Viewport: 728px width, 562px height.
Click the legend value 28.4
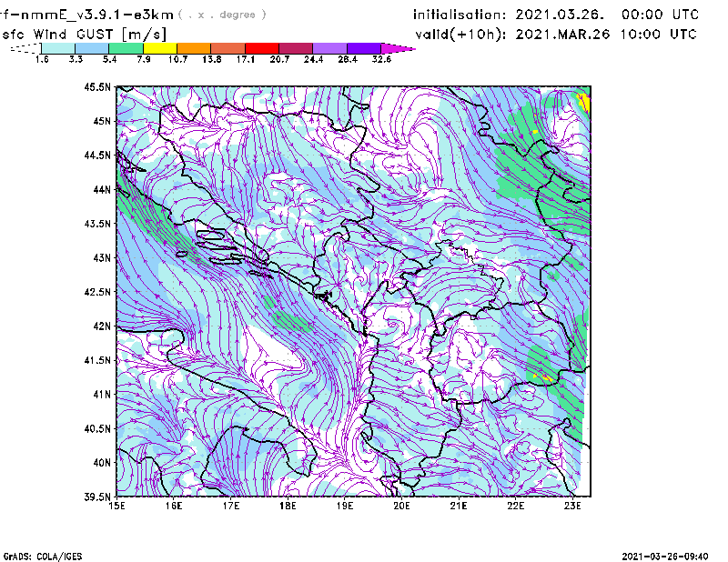tap(348, 59)
